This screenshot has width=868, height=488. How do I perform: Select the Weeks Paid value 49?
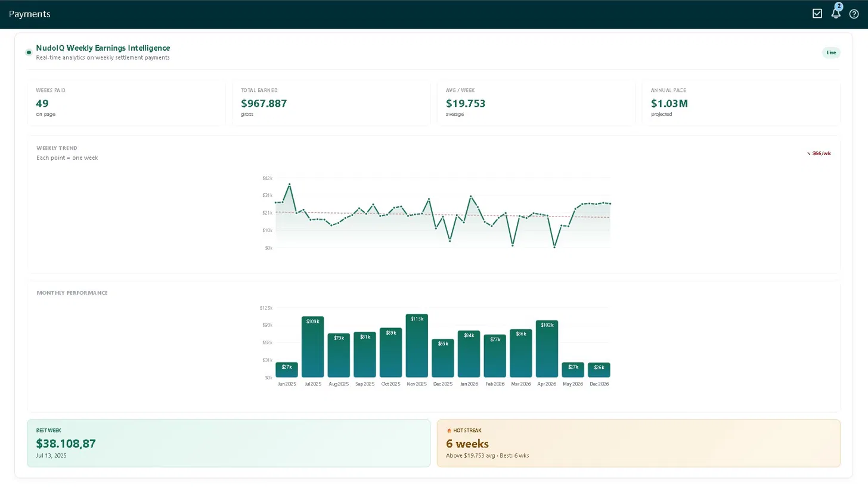pyautogui.click(x=42, y=103)
